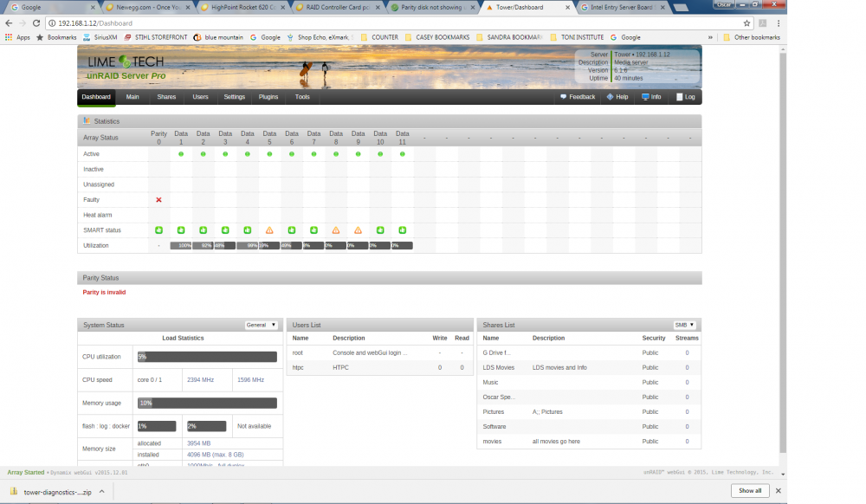
Task: Open the Software share
Action: tap(494, 427)
